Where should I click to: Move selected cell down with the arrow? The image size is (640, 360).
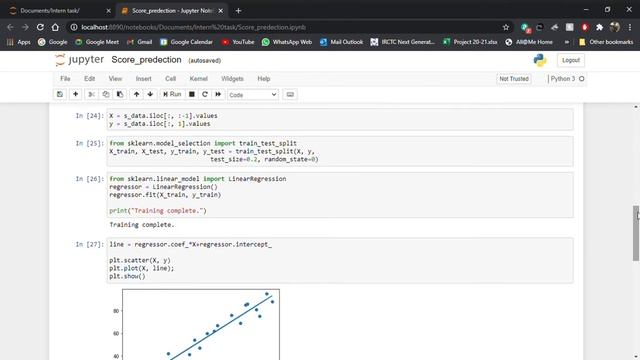pyautogui.click(x=150, y=94)
